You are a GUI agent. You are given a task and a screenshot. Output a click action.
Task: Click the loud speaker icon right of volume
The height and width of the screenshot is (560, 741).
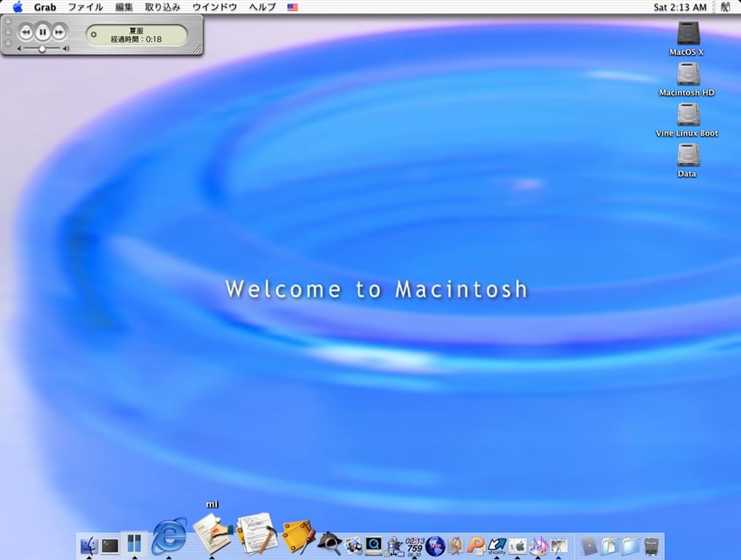pos(66,49)
